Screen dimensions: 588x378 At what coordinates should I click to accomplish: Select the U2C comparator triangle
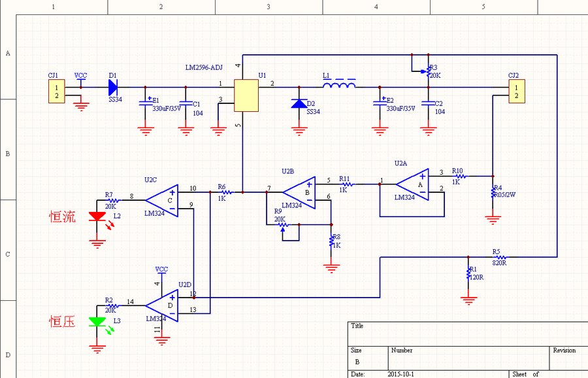[162, 201]
